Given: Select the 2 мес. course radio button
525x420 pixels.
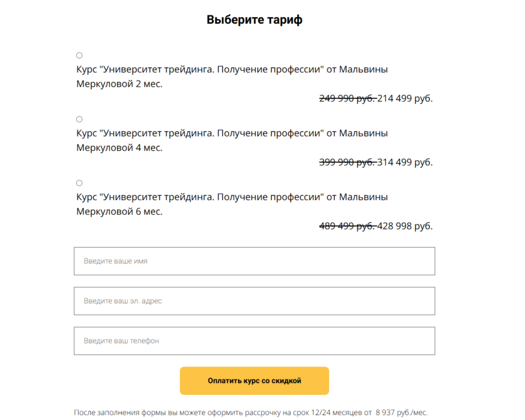Looking at the screenshot, I should coord(79,55).
